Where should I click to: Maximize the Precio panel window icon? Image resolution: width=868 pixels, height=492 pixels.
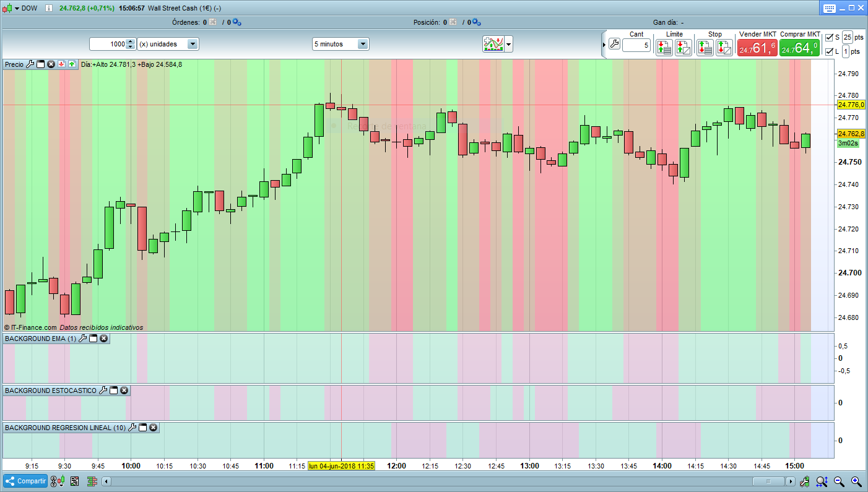(x=41, y=64)
